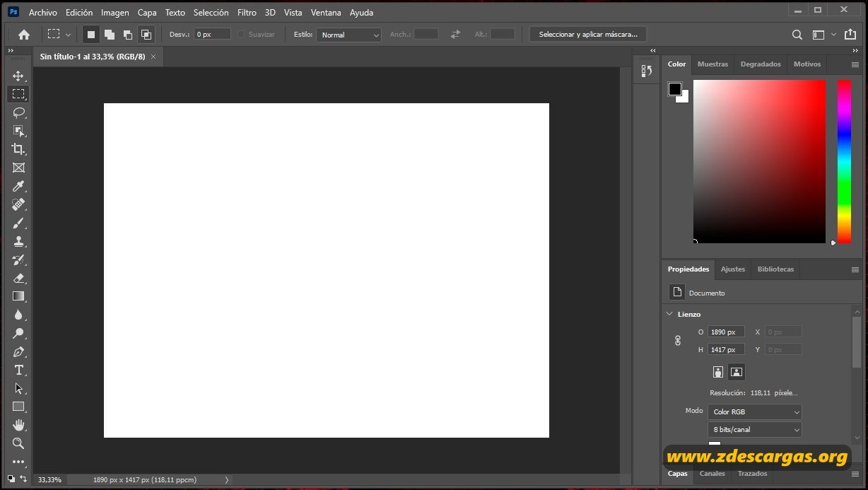
Task: Click the Share icon at top right
Action: coord(850,34)
